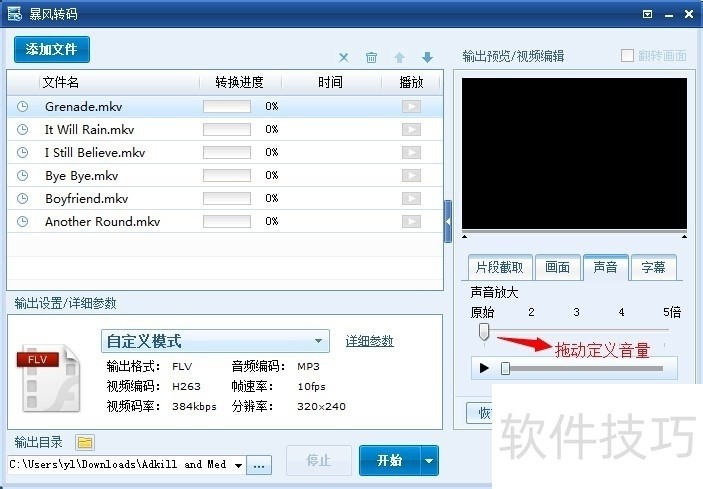Viewport: 703px width, 489px height.
Task: Move file down with the down arrow
Action: click(427, 57)
